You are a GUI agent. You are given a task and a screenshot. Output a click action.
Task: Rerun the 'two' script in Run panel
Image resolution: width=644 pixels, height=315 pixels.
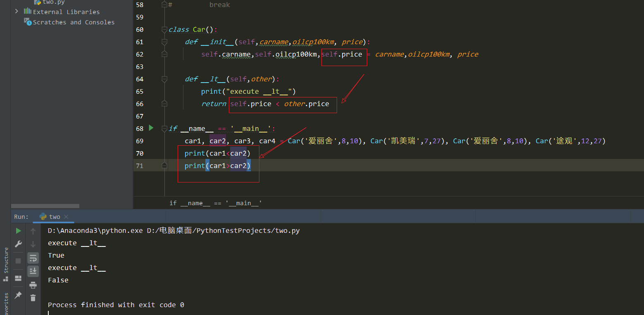click(x=18, y=231)
